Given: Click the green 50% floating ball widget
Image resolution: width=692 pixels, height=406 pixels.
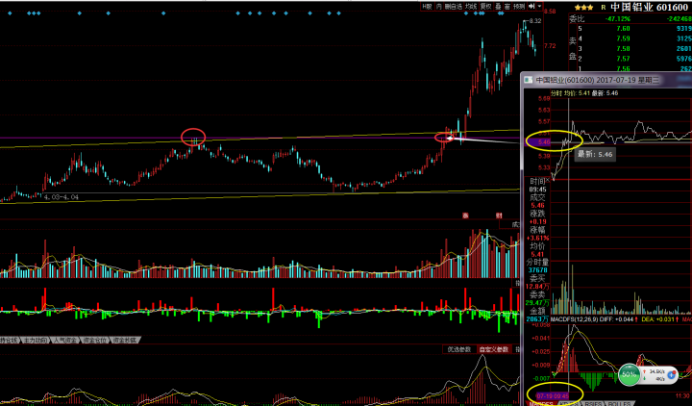Looking at the screenshot, I should click(629, 375).
